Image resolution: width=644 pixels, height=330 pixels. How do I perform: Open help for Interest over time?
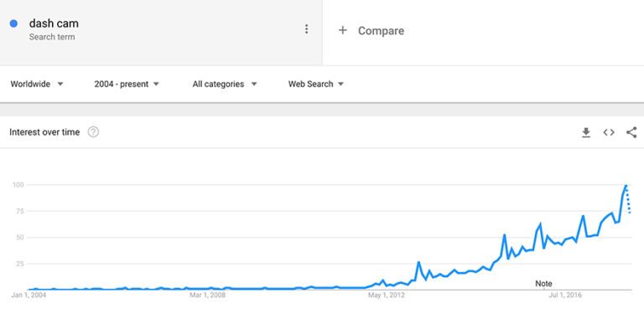[93, 132]
